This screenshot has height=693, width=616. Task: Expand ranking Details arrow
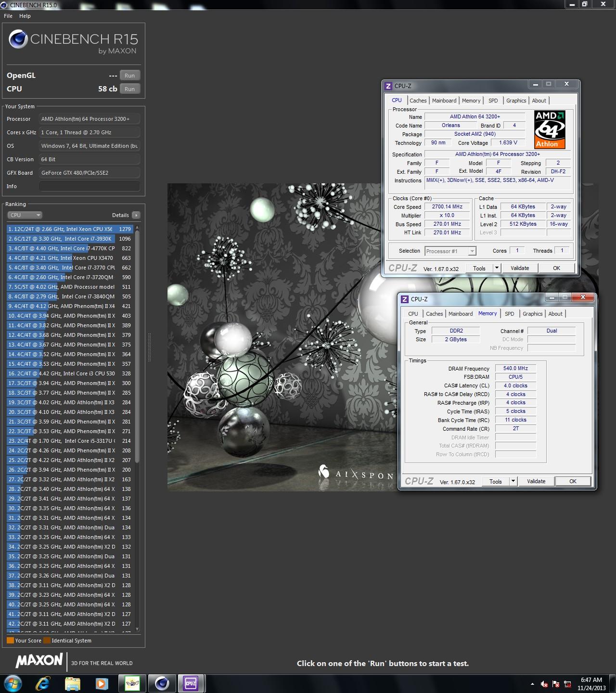[136, 215]
